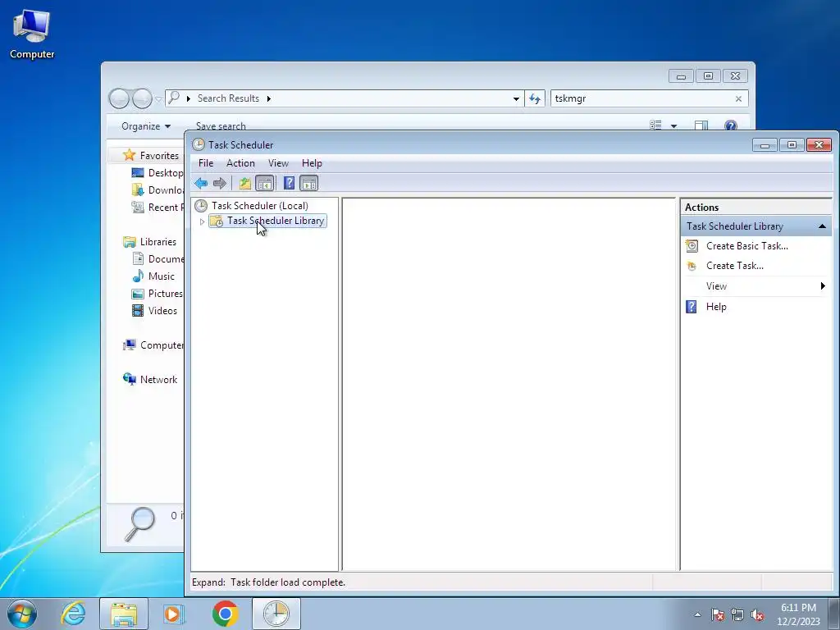
Task: Click the Help question mark icon in Actions
Action: [691, 307]
